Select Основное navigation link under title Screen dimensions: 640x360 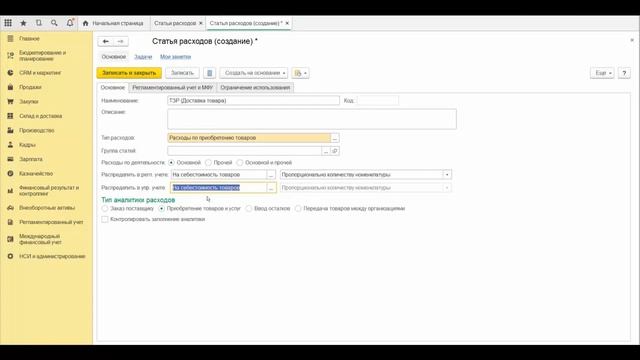pos(114,57)
